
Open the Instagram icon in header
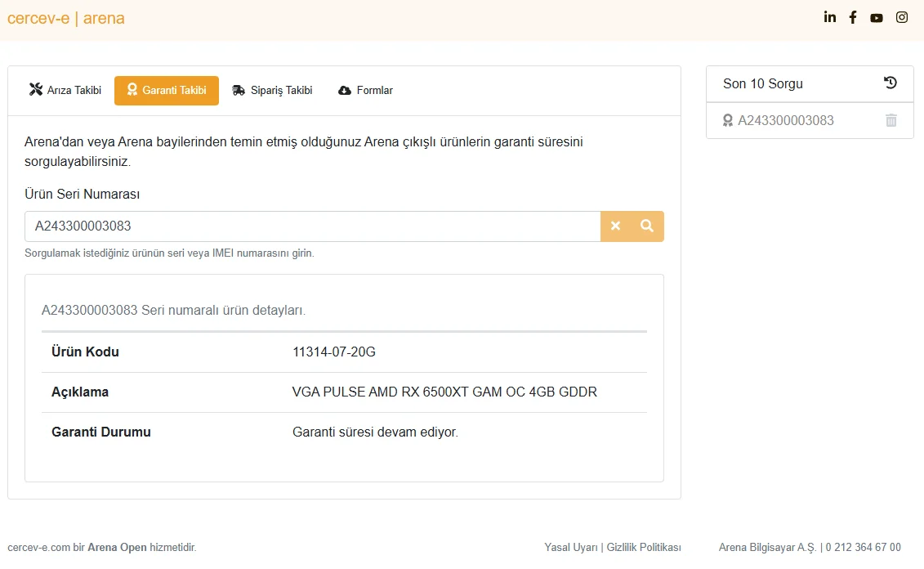(x=902, y=17)
